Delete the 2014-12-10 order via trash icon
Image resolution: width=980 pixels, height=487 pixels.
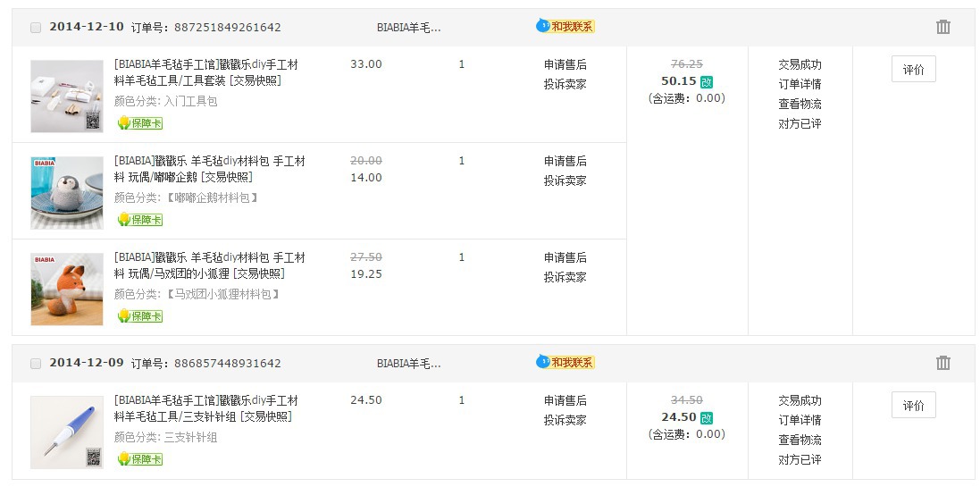942,27
